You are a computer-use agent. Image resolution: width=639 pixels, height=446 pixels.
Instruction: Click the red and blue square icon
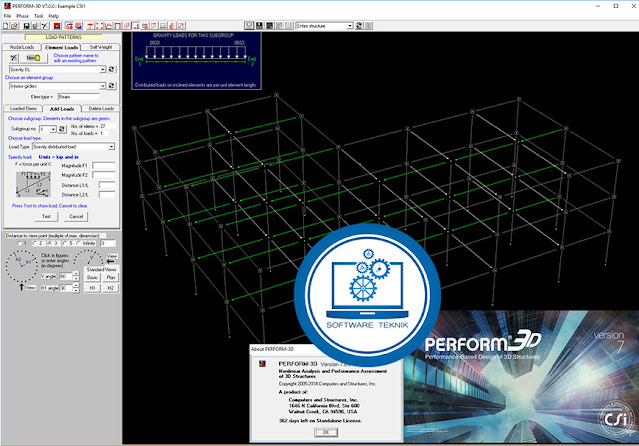[x=57, y=26]
